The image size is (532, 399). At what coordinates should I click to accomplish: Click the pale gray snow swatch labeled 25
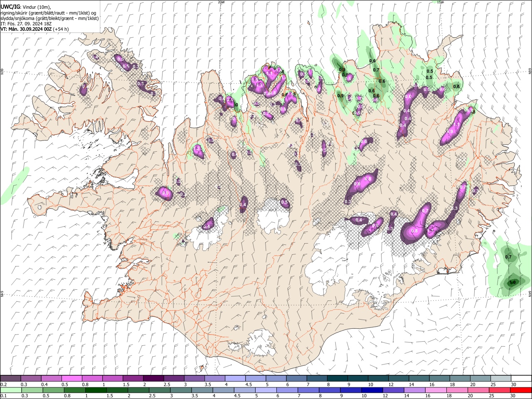[x=501, y=379]
